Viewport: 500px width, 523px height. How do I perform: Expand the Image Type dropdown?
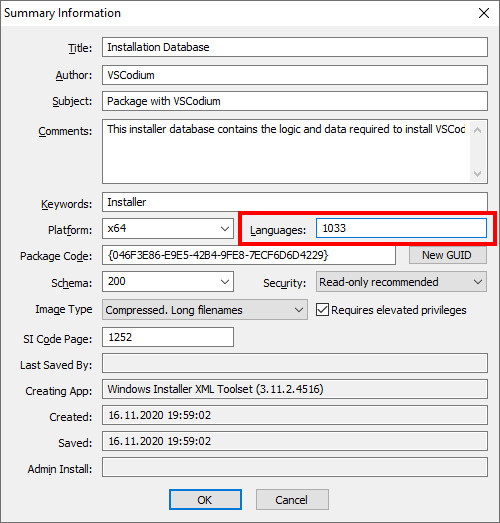pyautogui.click(x=205, y=310)
